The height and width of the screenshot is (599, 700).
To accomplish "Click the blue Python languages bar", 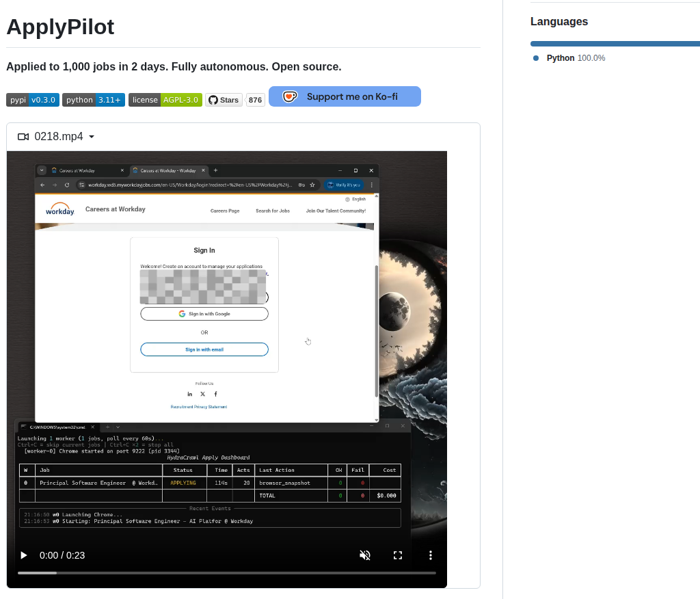I will point(615,44).
